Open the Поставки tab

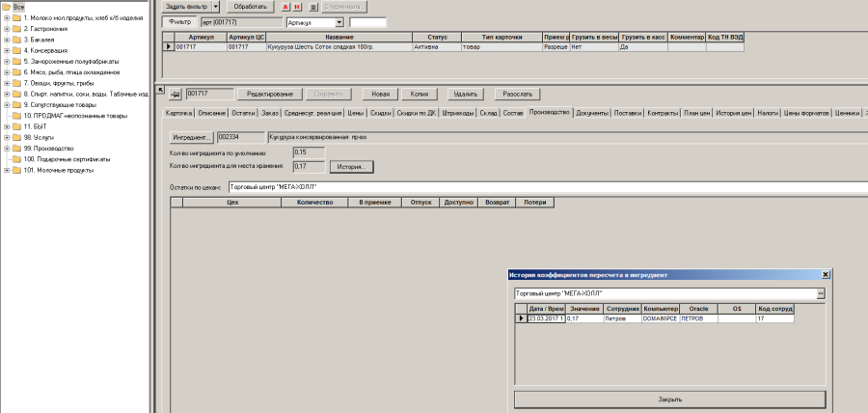[x=628, y=113]
